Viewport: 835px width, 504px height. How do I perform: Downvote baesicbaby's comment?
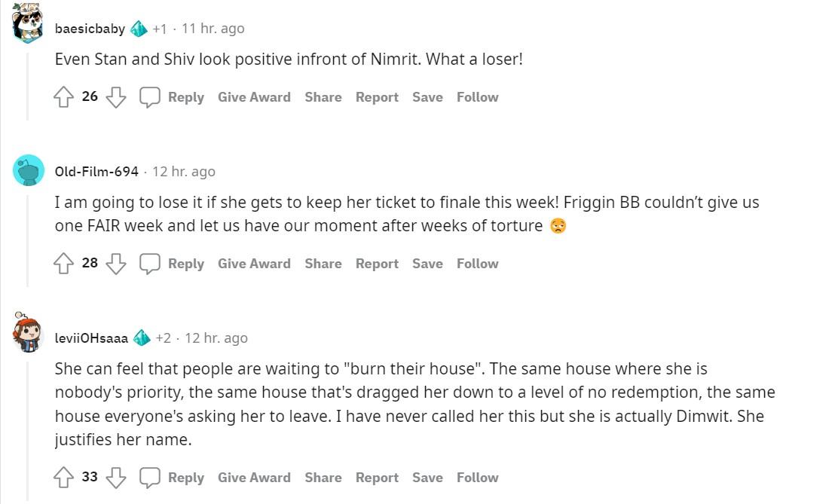click(115, 97)
